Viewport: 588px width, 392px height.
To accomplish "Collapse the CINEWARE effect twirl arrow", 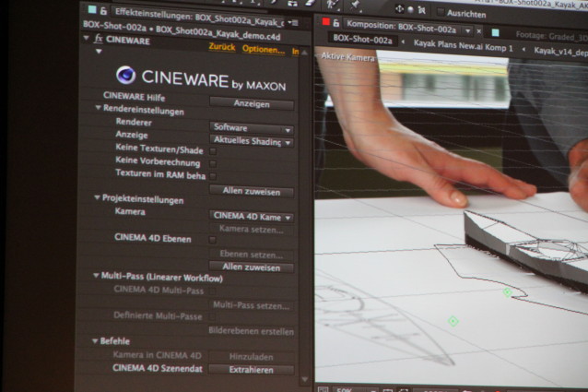I will click(x=87, y=38).
